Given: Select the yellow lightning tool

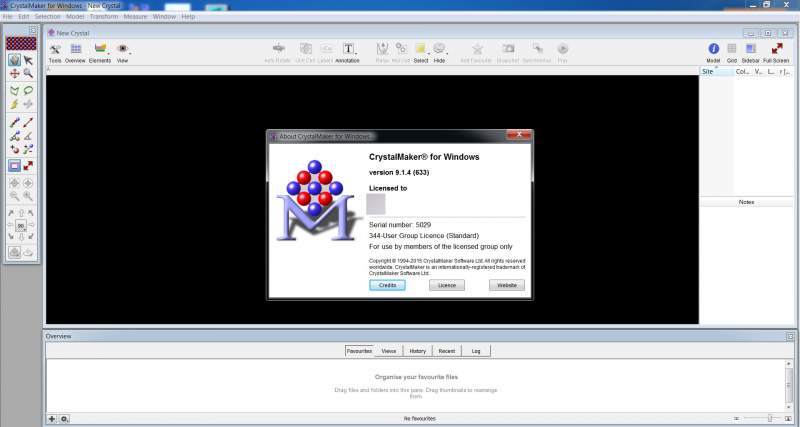Looking at the screenshot, I should [x=14, y=104].
